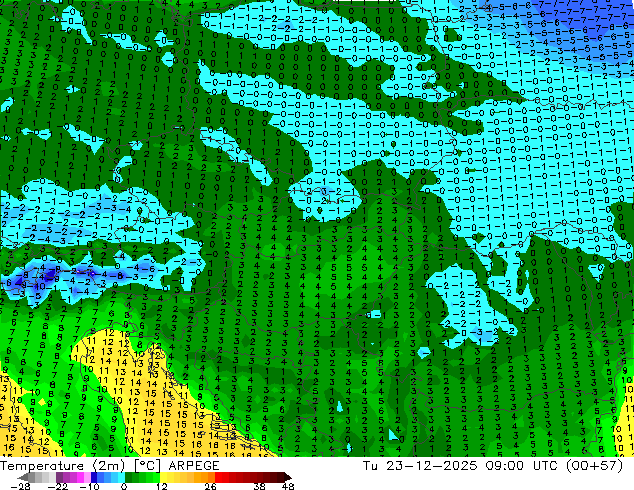Click the bright red legend swatch at 26
The height and width of the screenshot is (490, 634).
pos(218,477)
